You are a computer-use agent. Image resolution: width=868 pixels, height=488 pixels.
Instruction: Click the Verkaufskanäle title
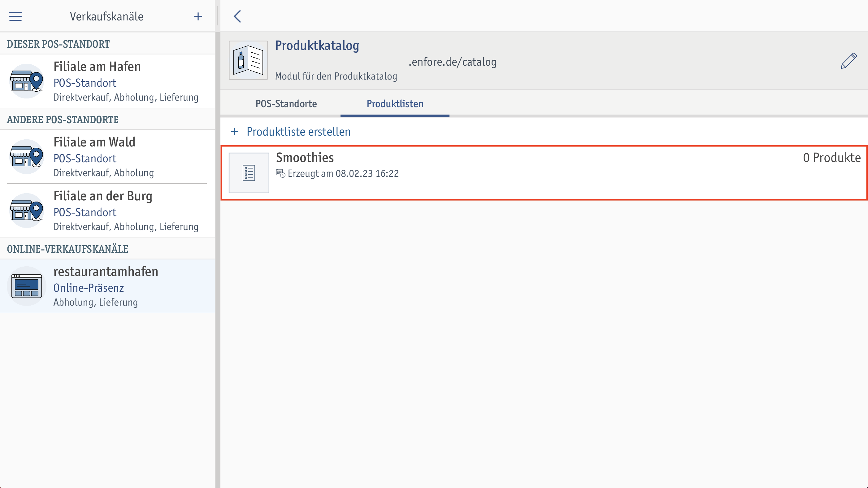[106, 16]
